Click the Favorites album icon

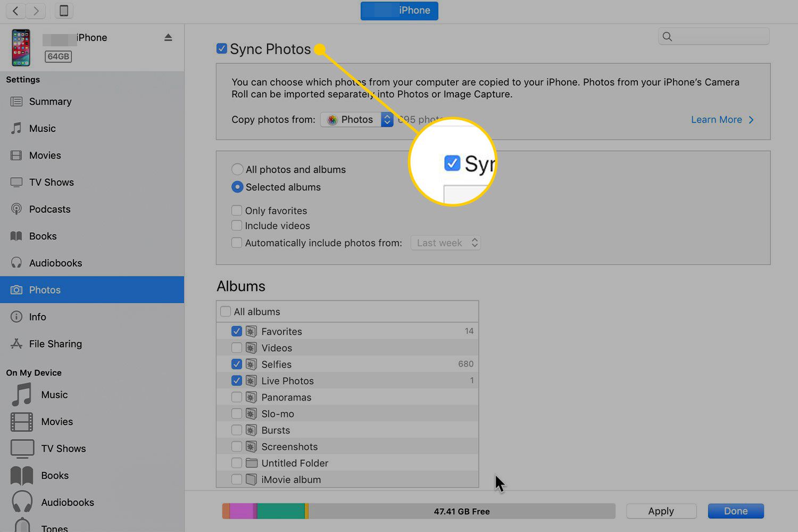[252, 331]
